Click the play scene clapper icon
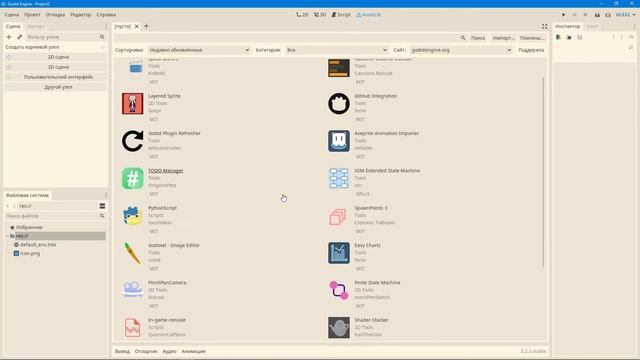Viewport: 640px width, 360px height. (x=597, y=15)
